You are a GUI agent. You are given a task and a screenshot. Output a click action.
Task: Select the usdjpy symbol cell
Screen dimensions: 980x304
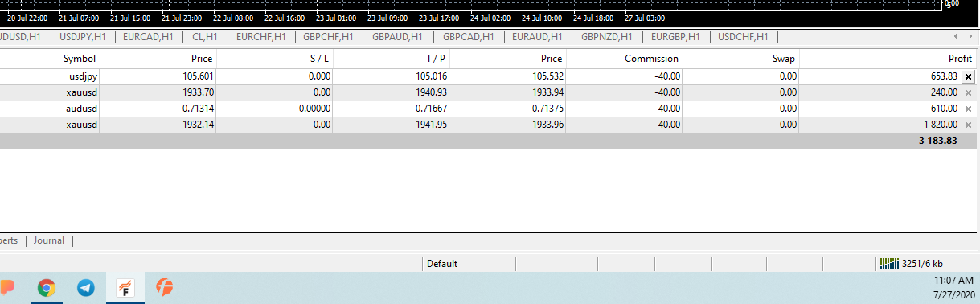tap(83, 76)
